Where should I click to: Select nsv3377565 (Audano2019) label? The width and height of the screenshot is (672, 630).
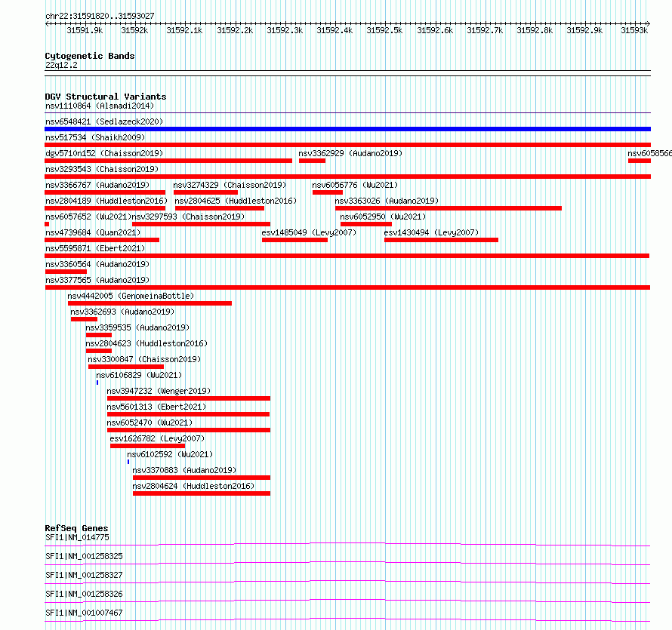coord(97,280)
